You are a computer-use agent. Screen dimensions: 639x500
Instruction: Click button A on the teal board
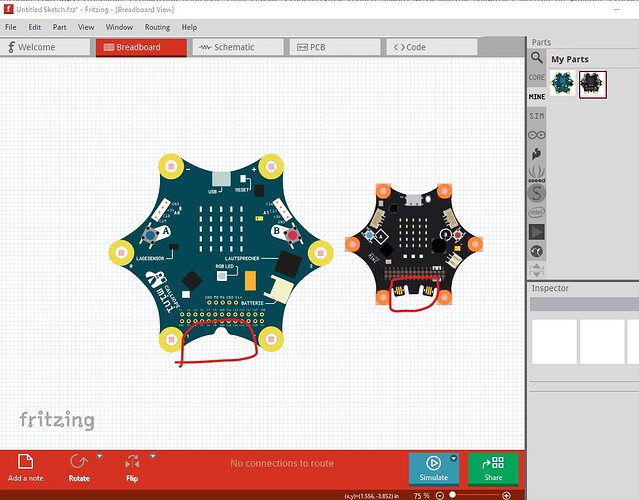[151, 236]
